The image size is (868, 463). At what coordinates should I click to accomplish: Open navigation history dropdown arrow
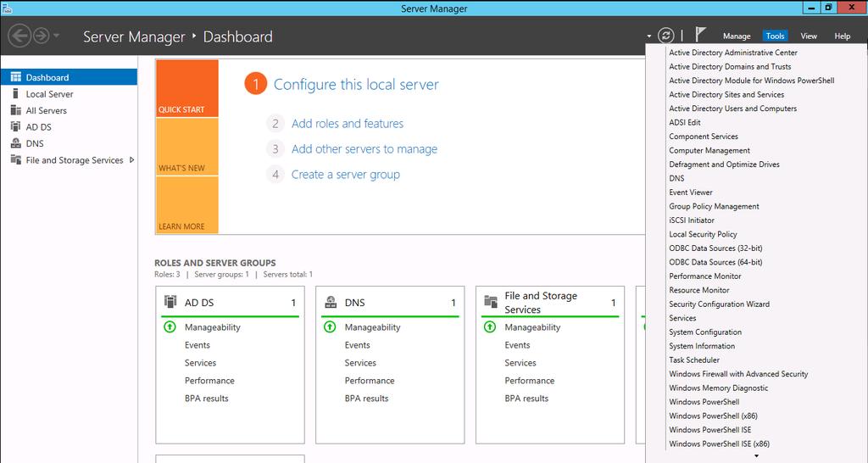tap(56, 36)
